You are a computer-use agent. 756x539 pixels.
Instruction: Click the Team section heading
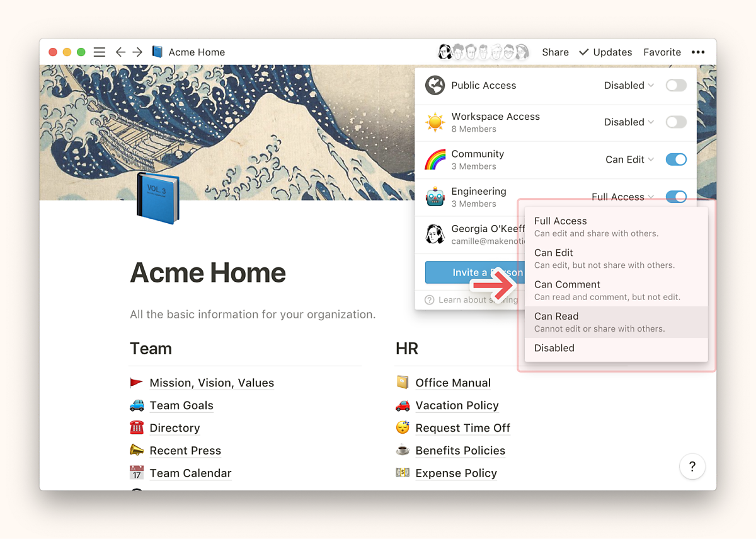(151, 349)
